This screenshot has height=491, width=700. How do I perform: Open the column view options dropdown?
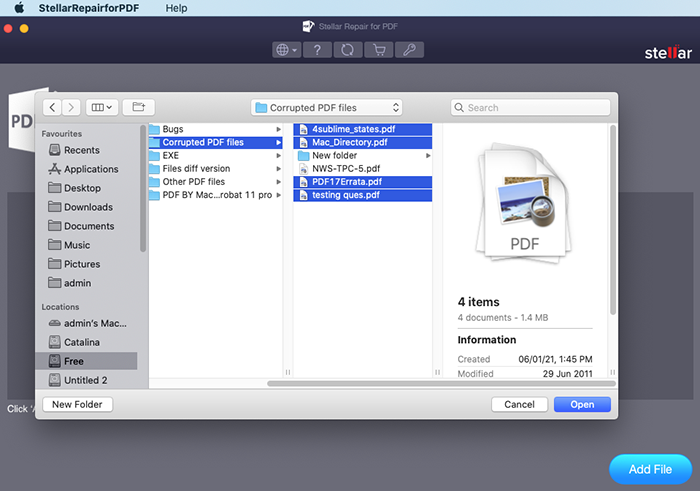point(103,107)
